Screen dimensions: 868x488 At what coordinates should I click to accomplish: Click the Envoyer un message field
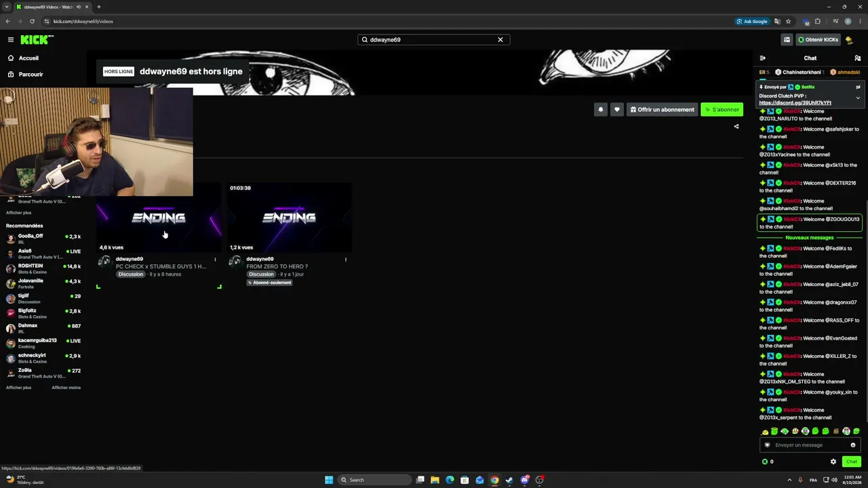tap(810, 445)
